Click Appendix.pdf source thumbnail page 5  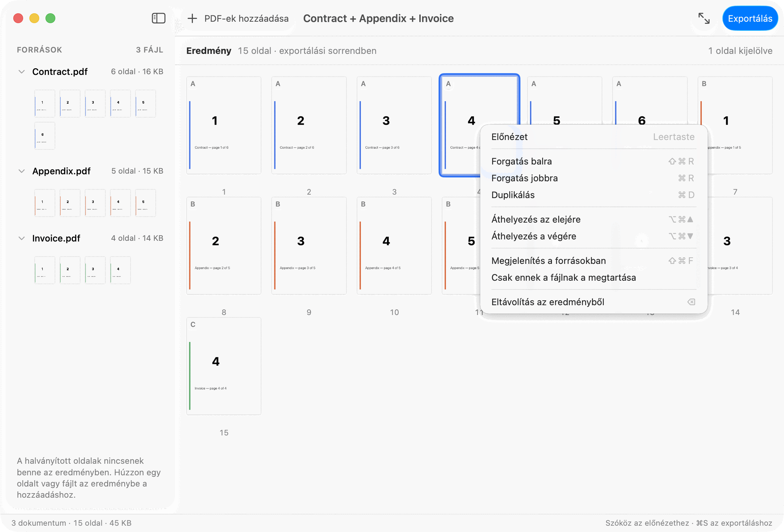[x=146, y=203]
